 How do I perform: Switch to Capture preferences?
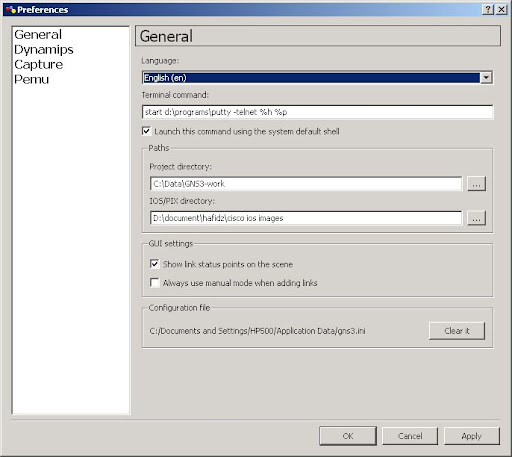click(x=38, y=64)
